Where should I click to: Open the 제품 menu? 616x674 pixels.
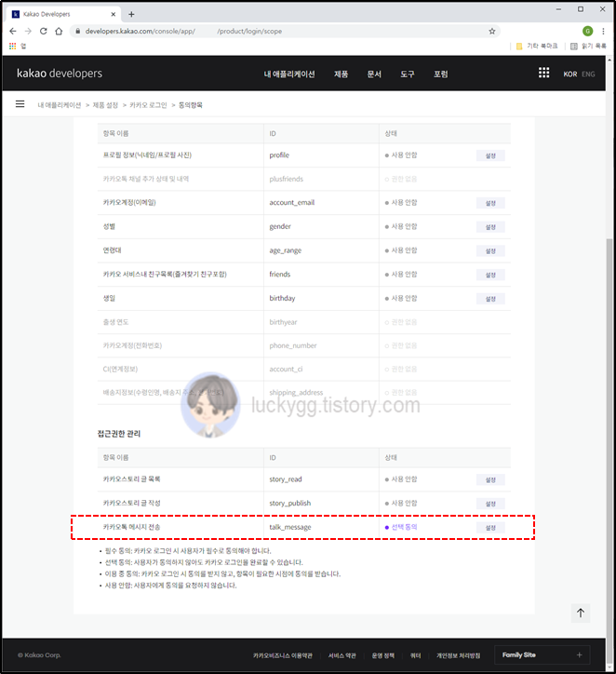click(341, 74)
